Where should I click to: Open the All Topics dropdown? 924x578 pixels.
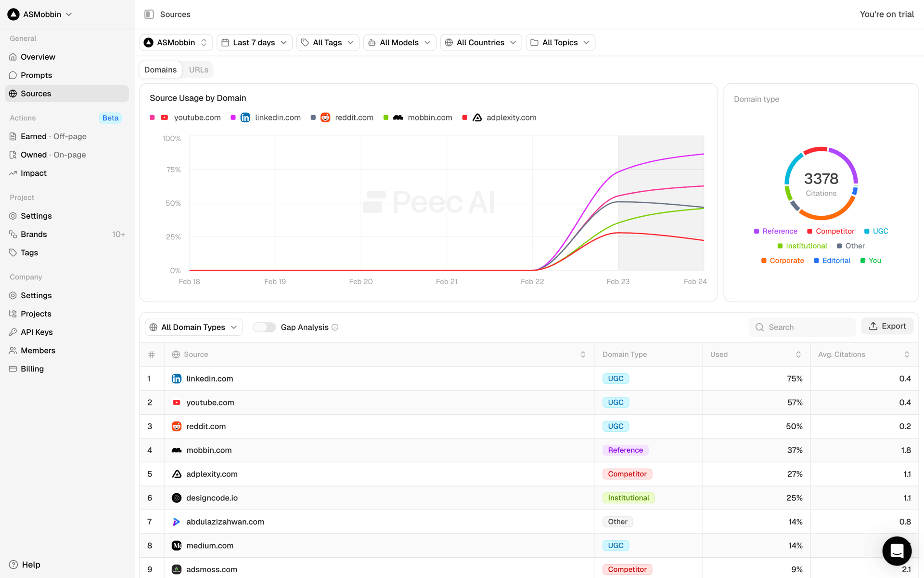pyautogui.click(x=560, y=42)
